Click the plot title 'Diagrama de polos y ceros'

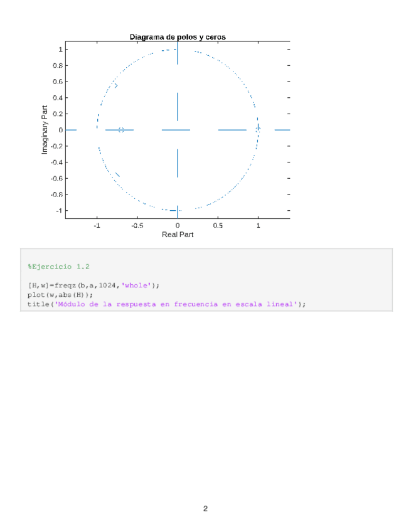[178, 37]
